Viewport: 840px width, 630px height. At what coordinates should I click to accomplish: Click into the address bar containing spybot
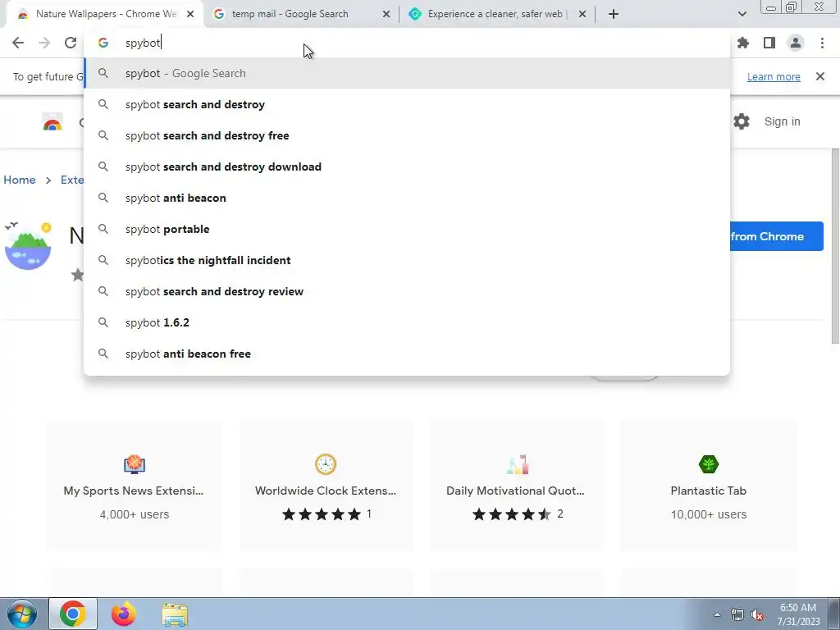pyautogui.click(x=407, y=43)
